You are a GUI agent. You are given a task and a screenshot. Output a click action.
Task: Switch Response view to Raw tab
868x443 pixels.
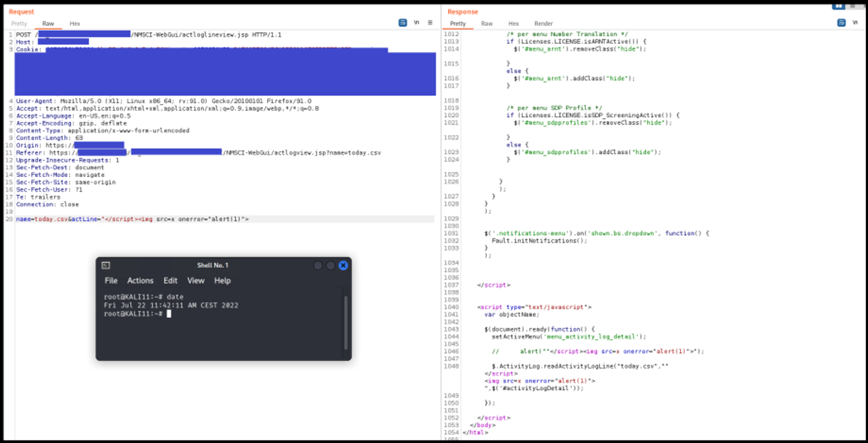(x=487, y=24)
